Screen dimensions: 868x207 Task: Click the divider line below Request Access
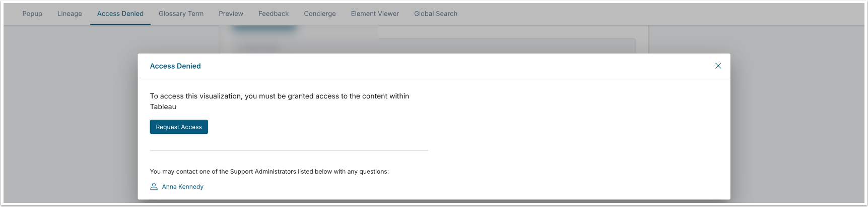click(x=289, y=150)
